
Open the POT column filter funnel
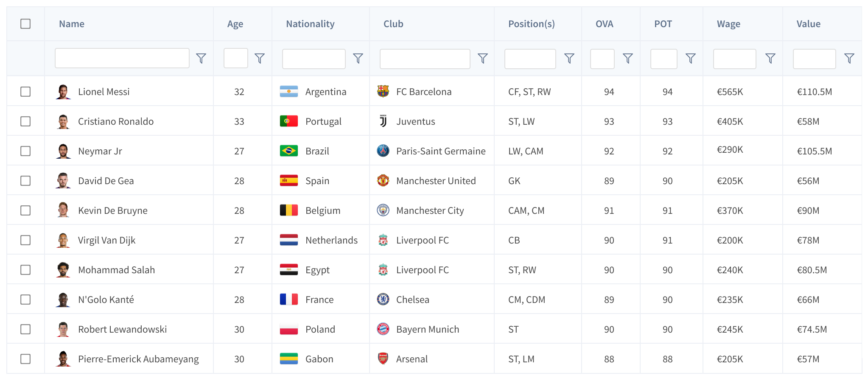point(691,59)
